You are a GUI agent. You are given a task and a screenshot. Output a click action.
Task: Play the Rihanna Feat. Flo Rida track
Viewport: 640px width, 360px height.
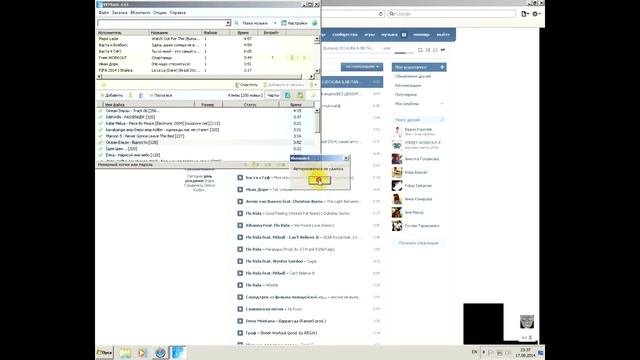pos(240,225)
